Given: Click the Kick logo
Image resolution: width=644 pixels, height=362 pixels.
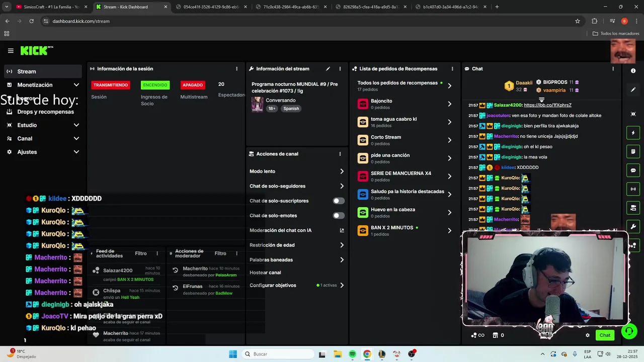Looking at the screenshot, I should coord(36,50).
